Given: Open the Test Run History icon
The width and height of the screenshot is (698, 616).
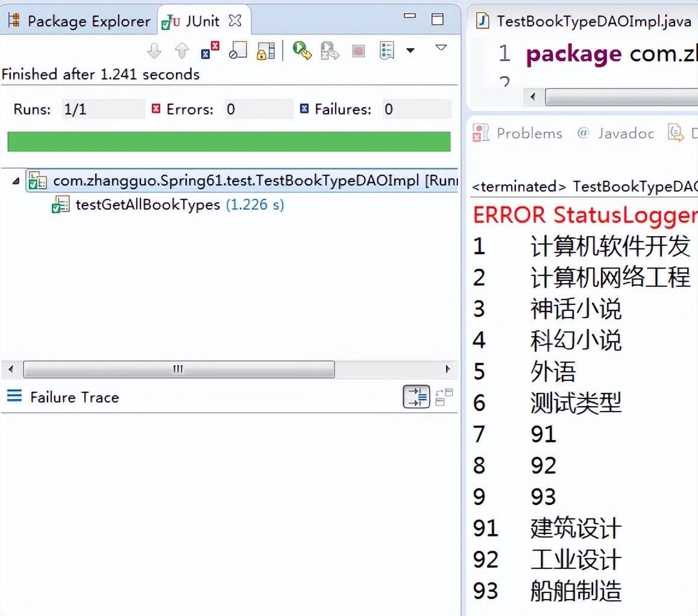Looking at the screenshot, I should (x=387, y=51).
